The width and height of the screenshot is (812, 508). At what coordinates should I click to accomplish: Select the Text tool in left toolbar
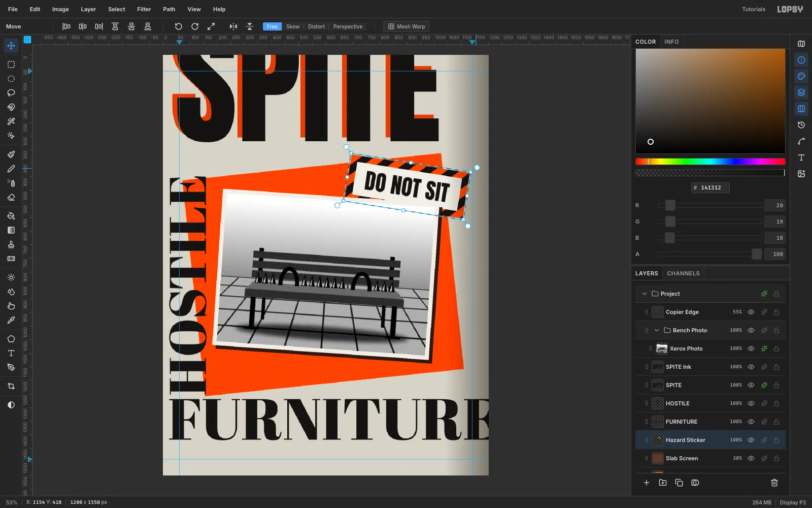[x=11, y=353]
